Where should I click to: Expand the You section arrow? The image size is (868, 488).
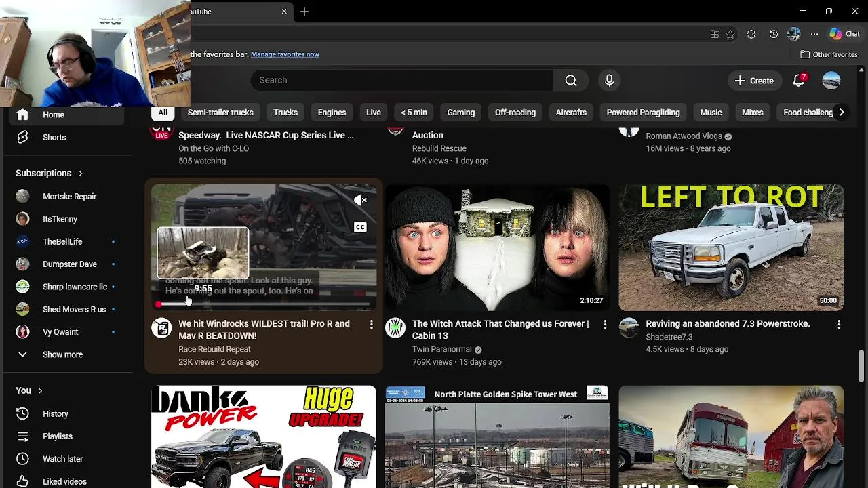pos(40,390)
